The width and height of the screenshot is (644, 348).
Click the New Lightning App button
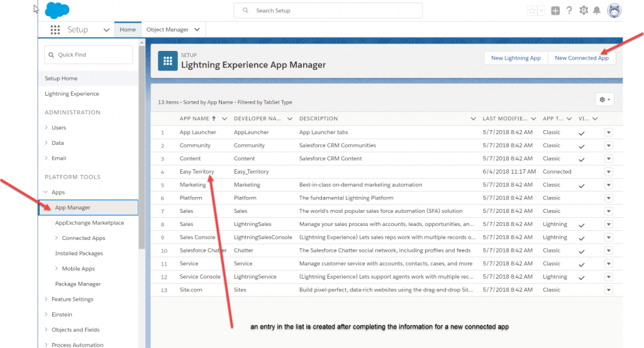click(x=516, y=58)
